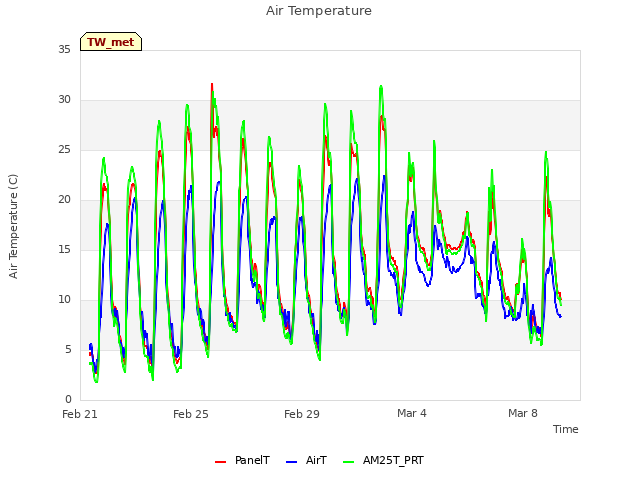640x480 pixels.
Task: Click the 25 y-axis tick label
Action: click(x=64, y=149)
